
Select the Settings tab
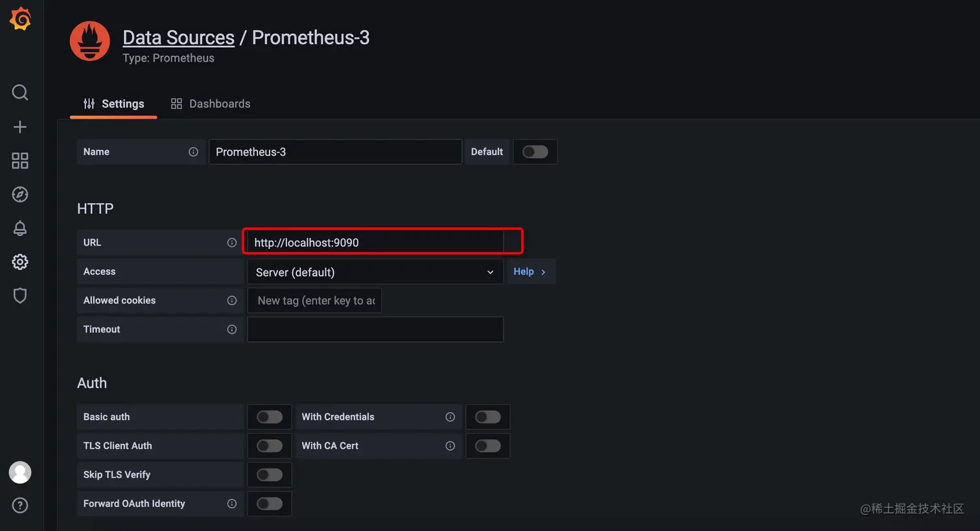114,104
